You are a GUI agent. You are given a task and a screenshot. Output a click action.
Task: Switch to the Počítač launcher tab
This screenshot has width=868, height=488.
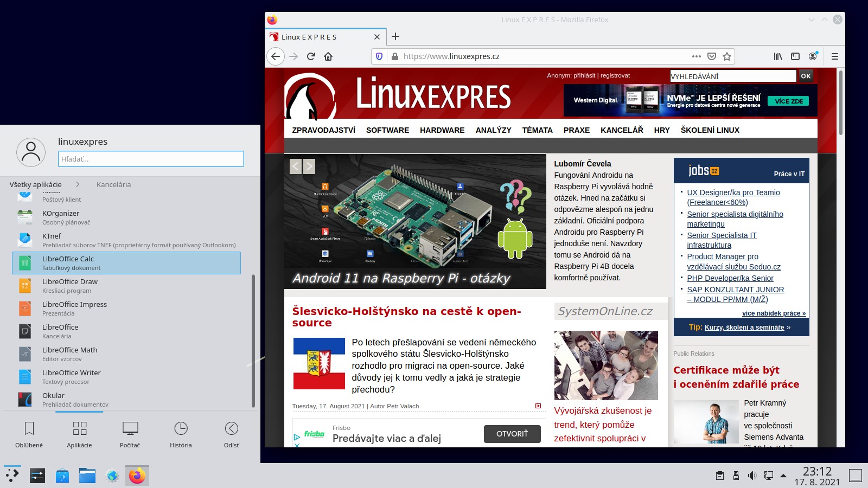[x=130, y=434]
